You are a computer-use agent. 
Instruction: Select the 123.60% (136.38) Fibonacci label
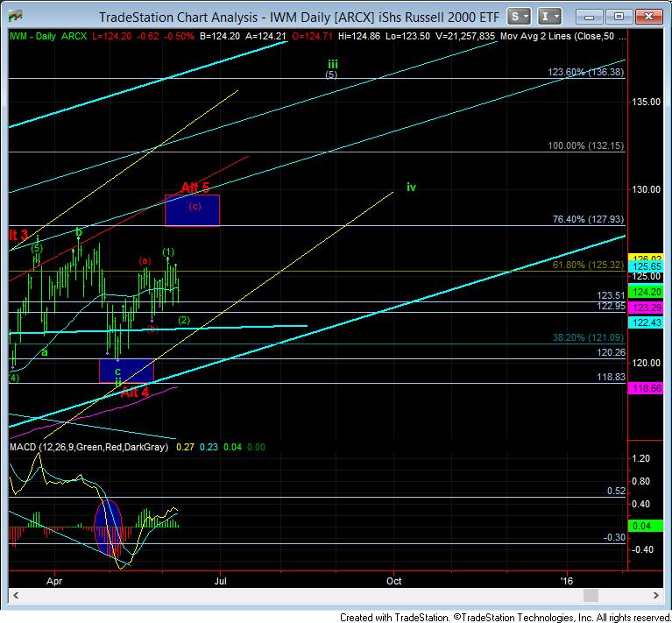click(586, 72)
